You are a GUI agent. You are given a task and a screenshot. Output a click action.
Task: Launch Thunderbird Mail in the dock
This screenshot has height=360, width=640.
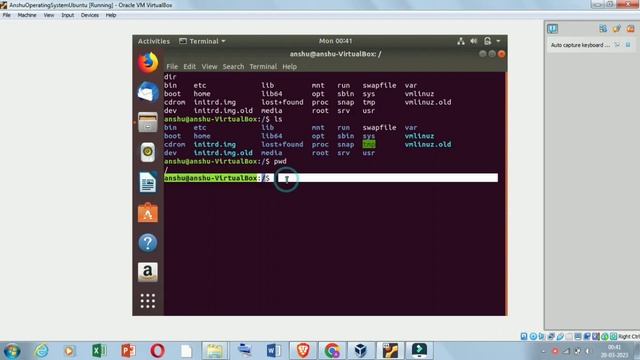[x=148, y=92]
